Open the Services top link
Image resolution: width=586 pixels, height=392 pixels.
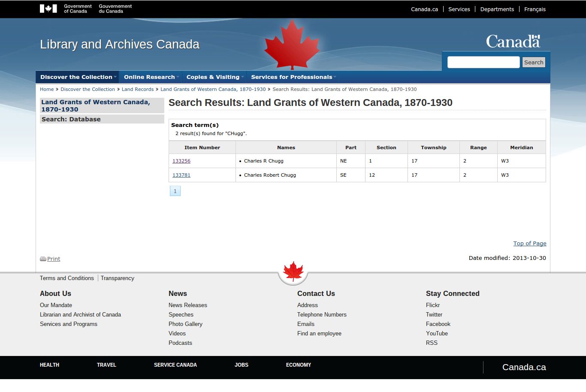click(459, 9)
